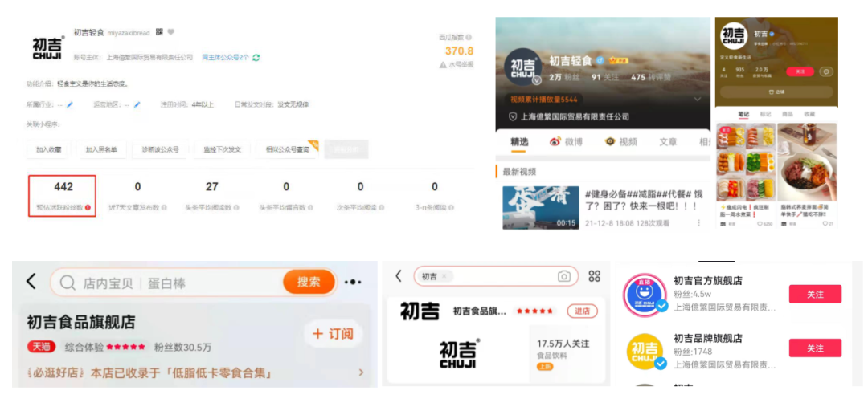Image resolution: width=868 pixels, height=411 pixels.
Task: Like the noodle bowl note showing 21
Action: (827, 223)
